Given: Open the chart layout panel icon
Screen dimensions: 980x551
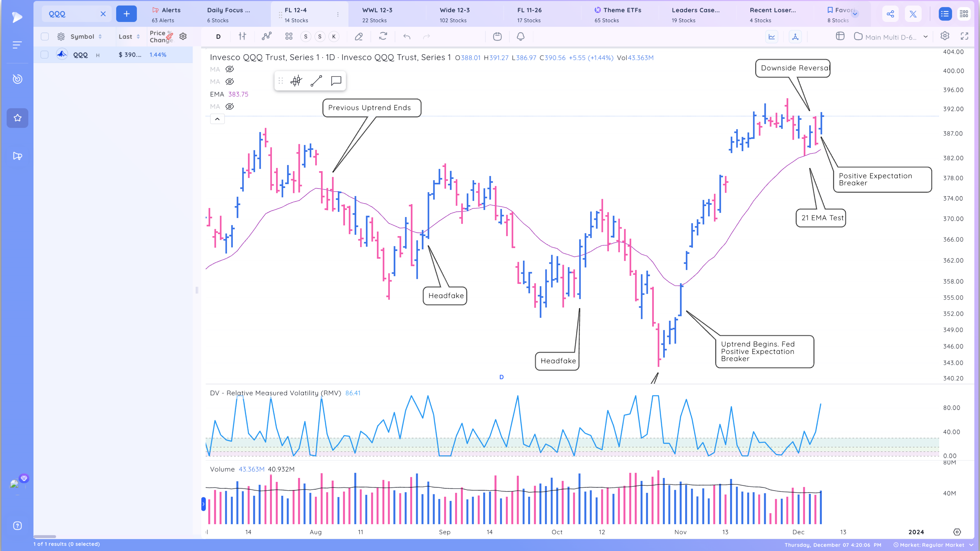Looking at the screenshot, I should coord(840,36).
